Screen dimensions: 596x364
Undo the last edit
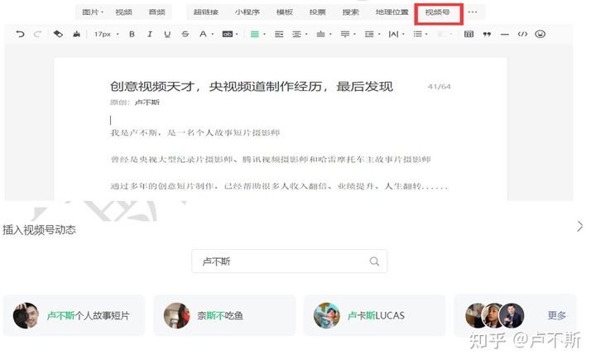pyautogui.click(x=20, y=34)
